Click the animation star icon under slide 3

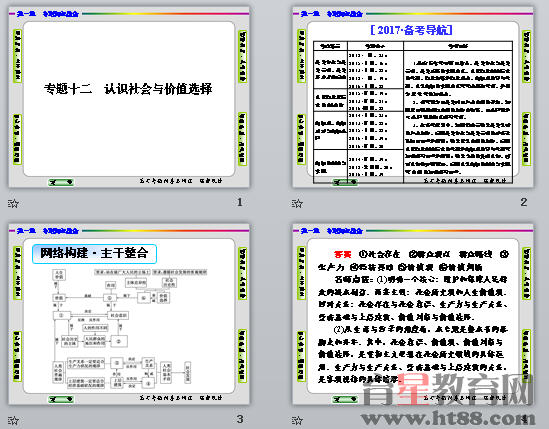(x=13, y=420)
